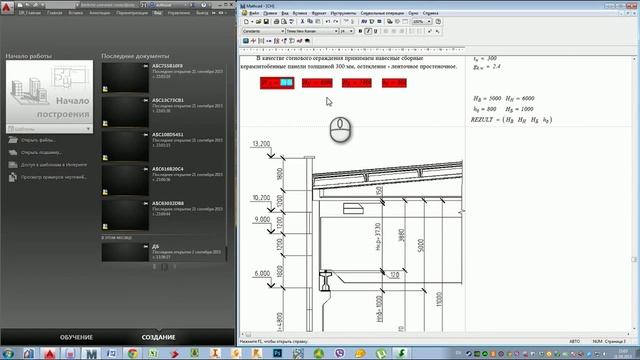Toggle pin on Д6 recent document
Viewport: 640px width, 360px height.
[146, 247]
